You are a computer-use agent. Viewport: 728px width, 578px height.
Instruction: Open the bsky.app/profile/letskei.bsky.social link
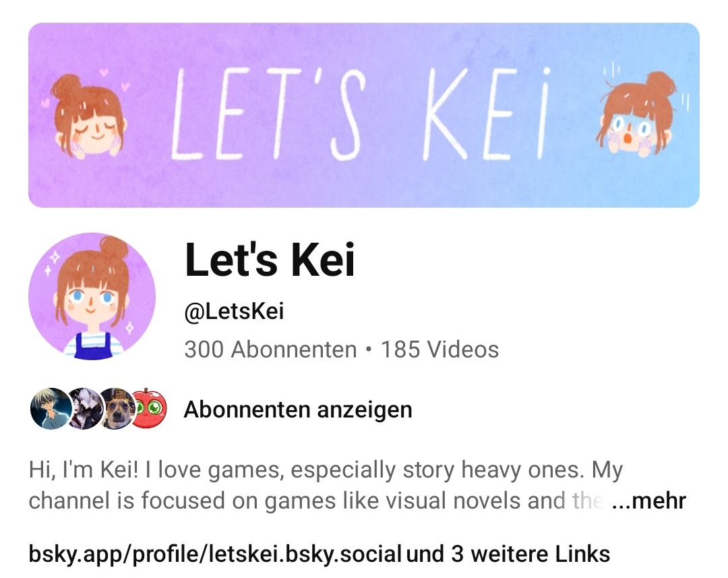[215, 554]
